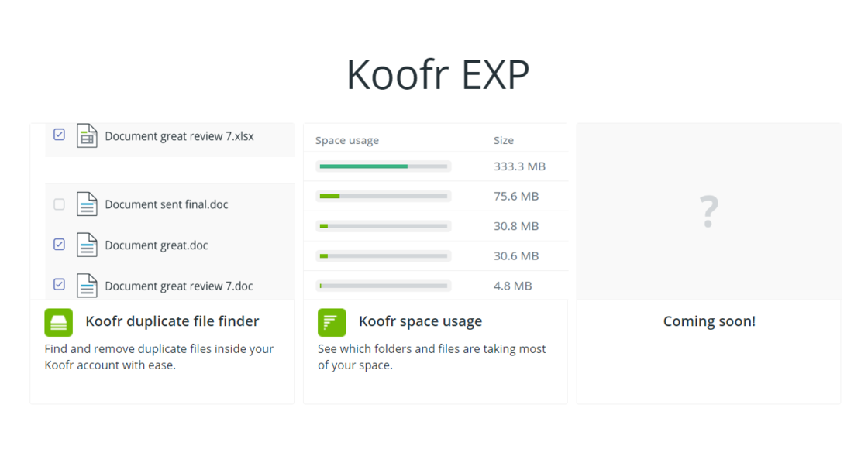Open Koofr duplicate file finder title link

point(172,321)
